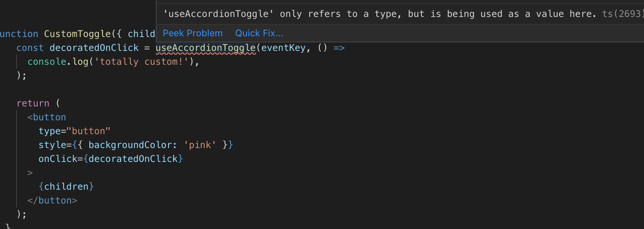Click the const keyword on decoratedOnClick line
This screenshot has width=644, height=229.
(x=30, y=47)
